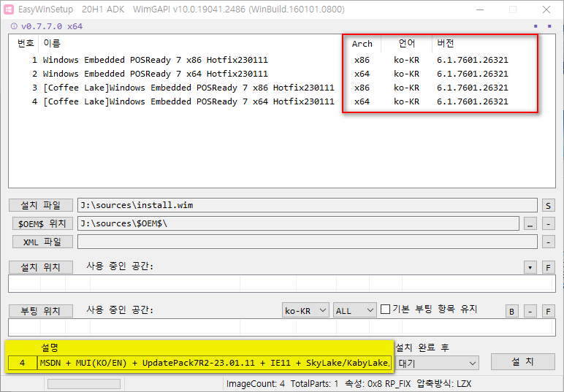Viewport: 564px width, 392px height.
Task: Minimize the EasyWinSetup window
Action: click(x=480, y=9)
